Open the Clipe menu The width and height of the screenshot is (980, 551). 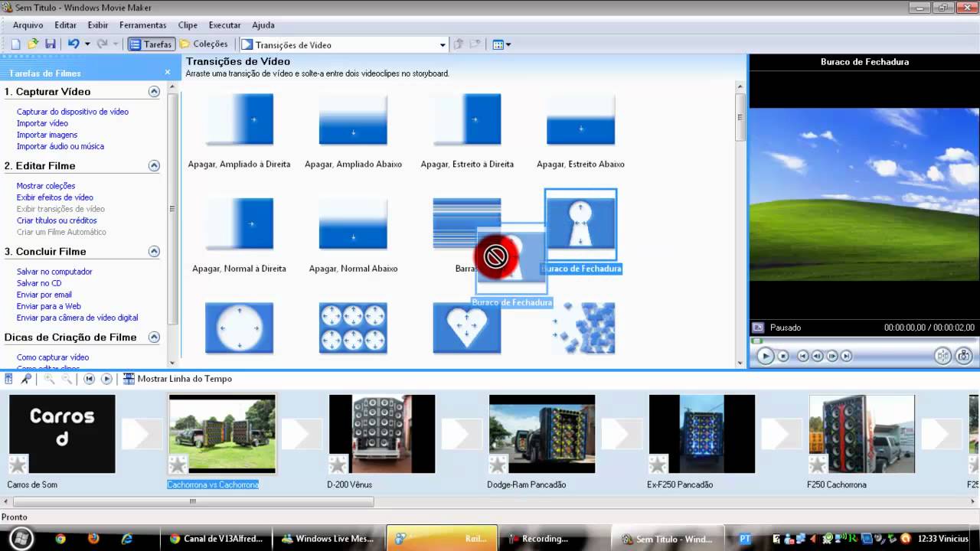coord(188,25)
